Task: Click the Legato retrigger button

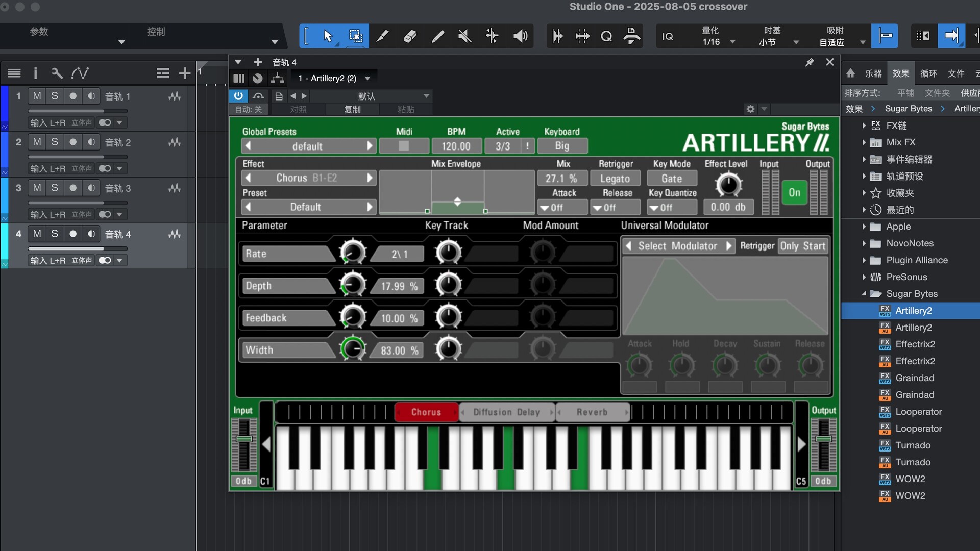Action: click(615, 179)
